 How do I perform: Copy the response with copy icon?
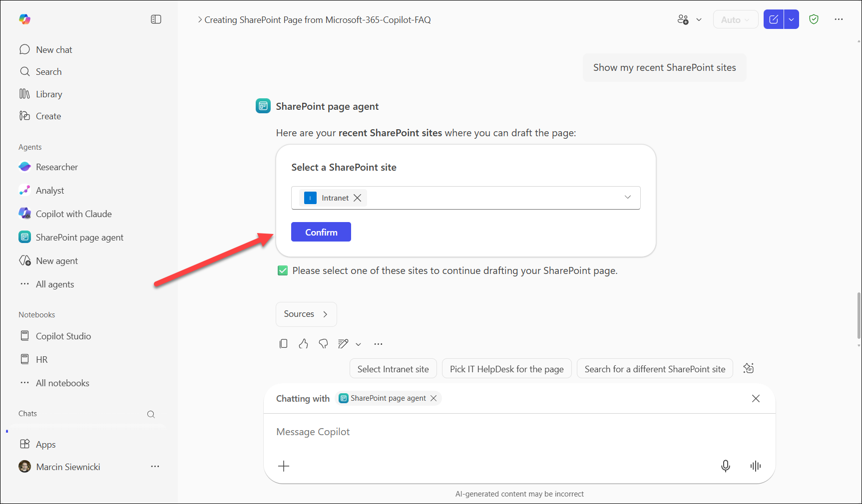pyautogui.click(x=283, y=344)
